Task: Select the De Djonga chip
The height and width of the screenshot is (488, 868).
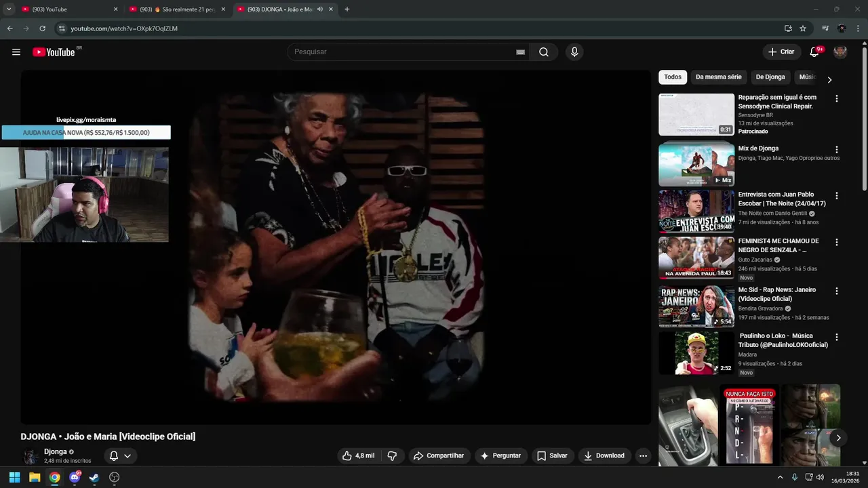Action: click(x=770, y=77)
